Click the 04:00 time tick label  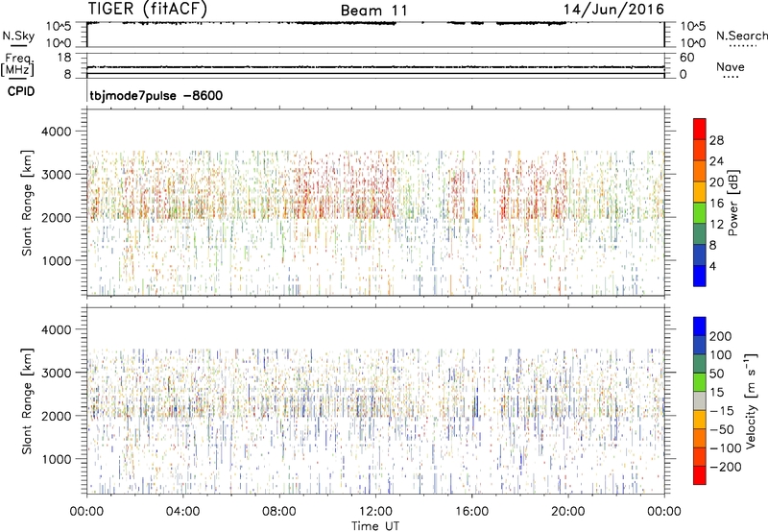pos(182,512)
